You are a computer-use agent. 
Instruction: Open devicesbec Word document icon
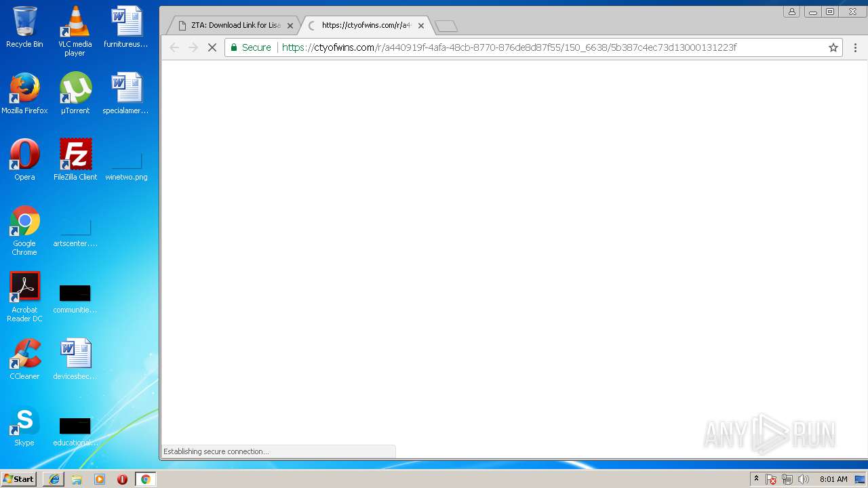click(75, 359)
